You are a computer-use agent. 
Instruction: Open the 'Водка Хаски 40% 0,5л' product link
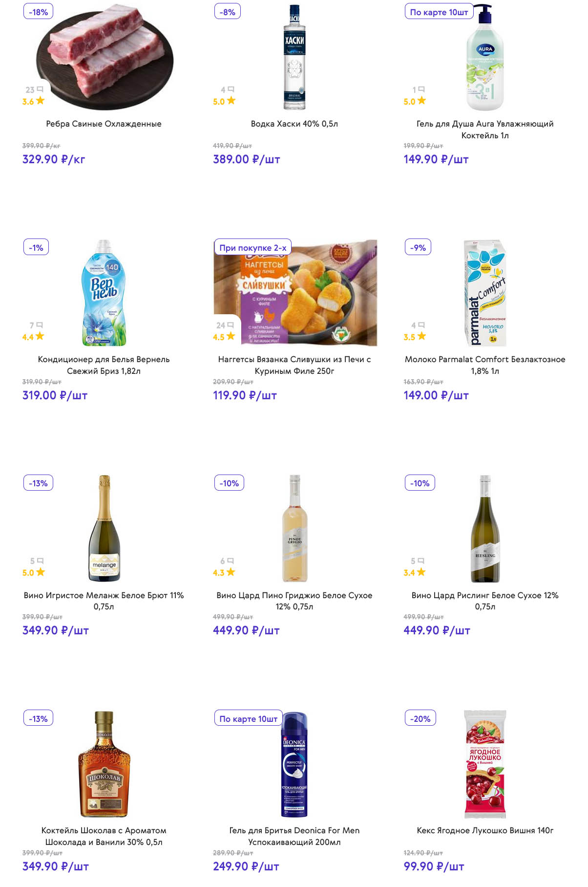[294, 124]
